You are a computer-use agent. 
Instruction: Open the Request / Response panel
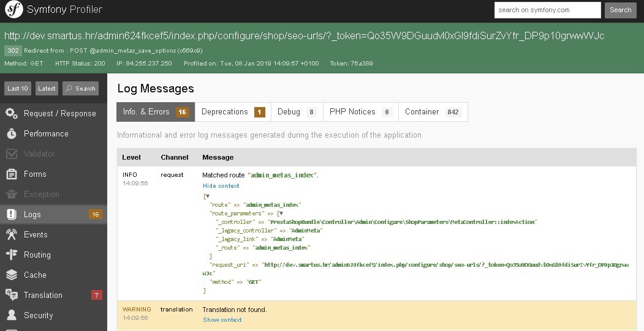tap(53, 114)
